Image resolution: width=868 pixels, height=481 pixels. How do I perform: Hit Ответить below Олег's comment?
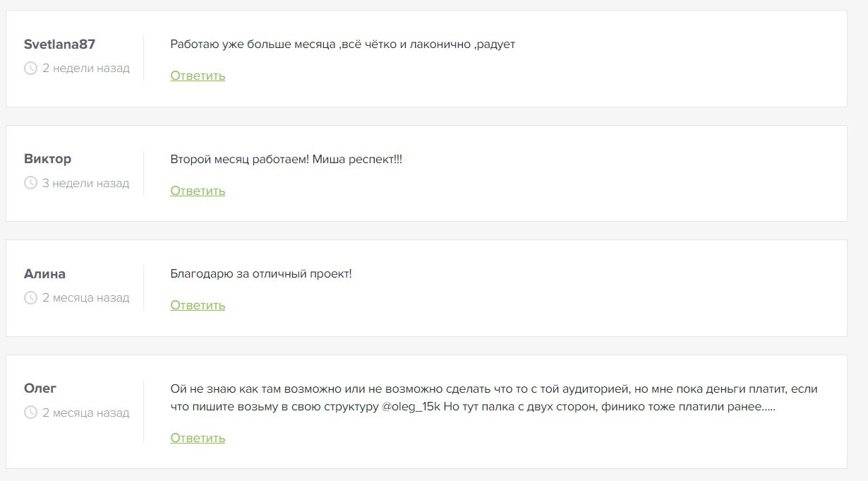tap(198, 438)
